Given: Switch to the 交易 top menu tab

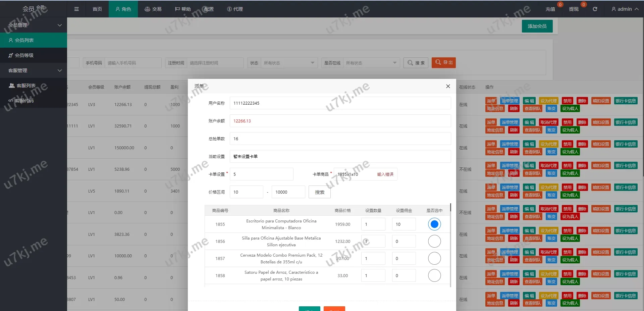Looking at the screenshot, I should (153, 9).
